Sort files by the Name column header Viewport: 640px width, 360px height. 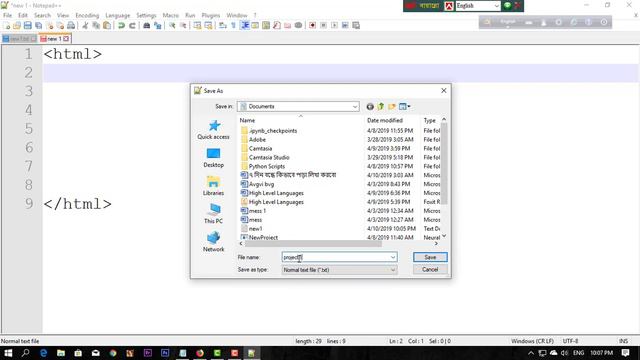point(300,120)
